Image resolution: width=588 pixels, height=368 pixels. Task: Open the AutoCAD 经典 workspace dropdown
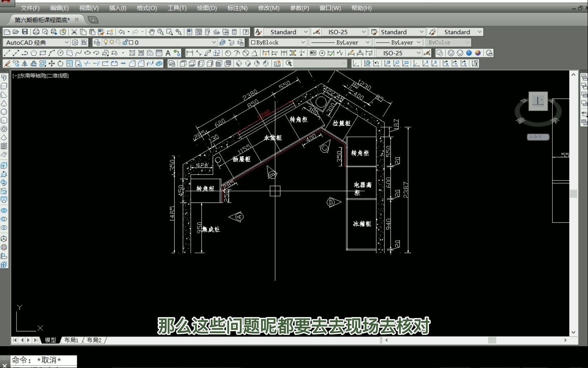pos(66,42)
